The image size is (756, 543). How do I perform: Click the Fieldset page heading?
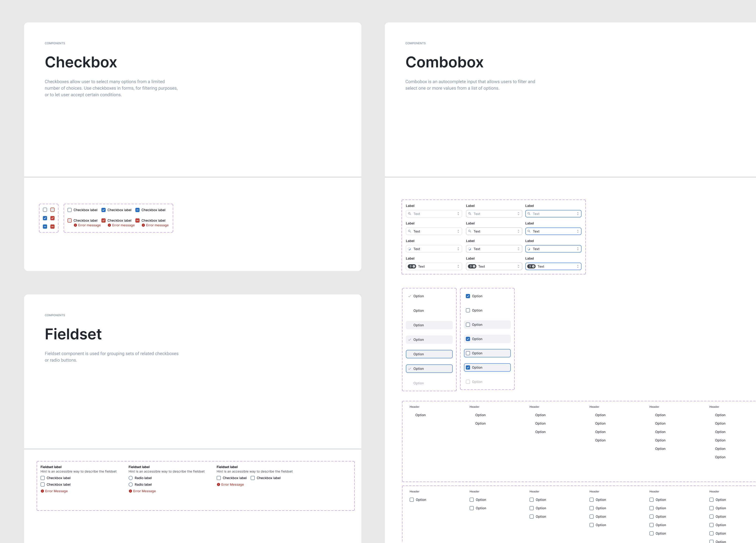[x=73, y=334]
